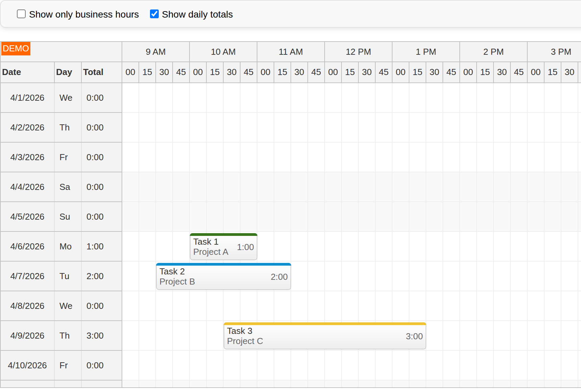Select the Saturday 4/4/2026 row
Screen dimensions: 581x392
pos(27,187)
